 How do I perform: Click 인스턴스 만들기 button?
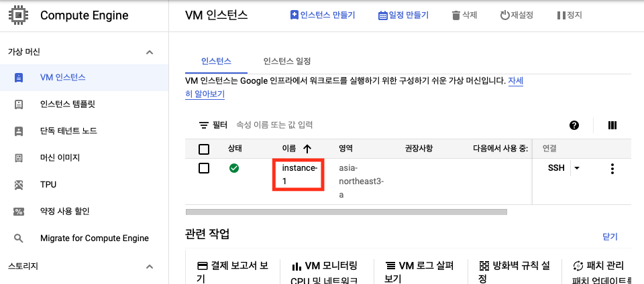(x=323, y=15)
